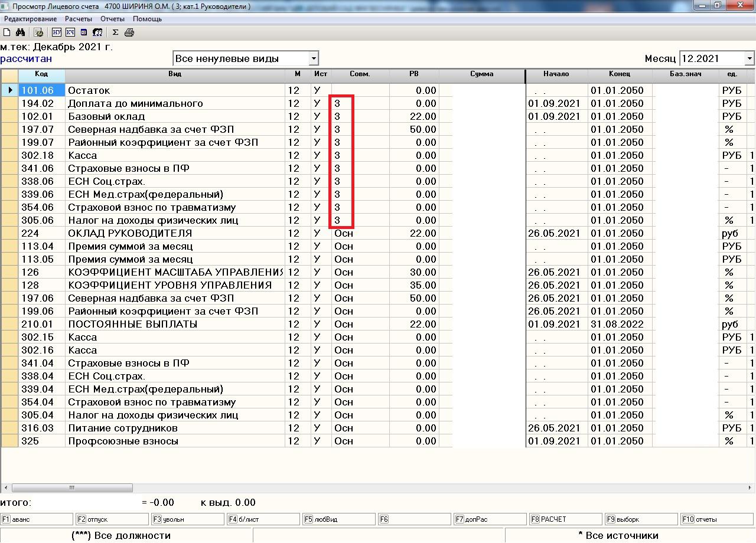Print using the printer toolbar icon
Viewport: 756px width, 543px height.
(x=129, y=32)
